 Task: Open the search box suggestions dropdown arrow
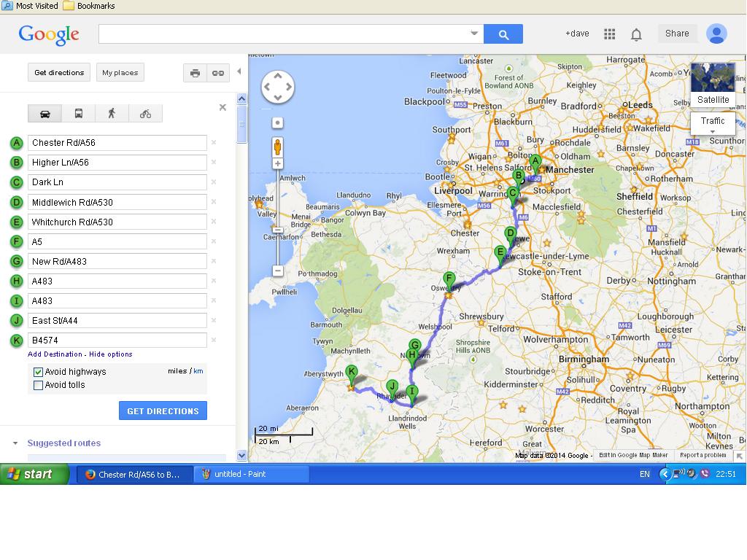coord(474,34)
